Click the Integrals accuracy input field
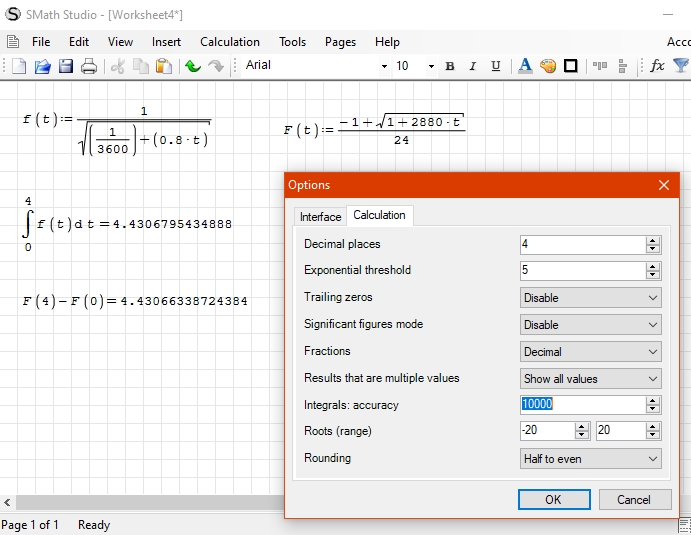Viewport: 691px width, 535px height. pos(582,405)
